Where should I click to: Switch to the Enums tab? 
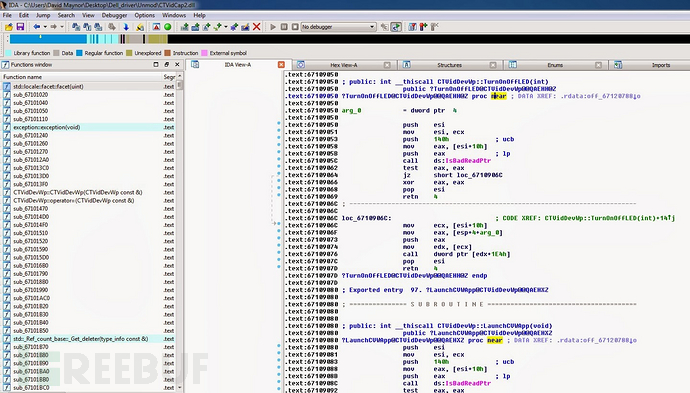[555, 65]
